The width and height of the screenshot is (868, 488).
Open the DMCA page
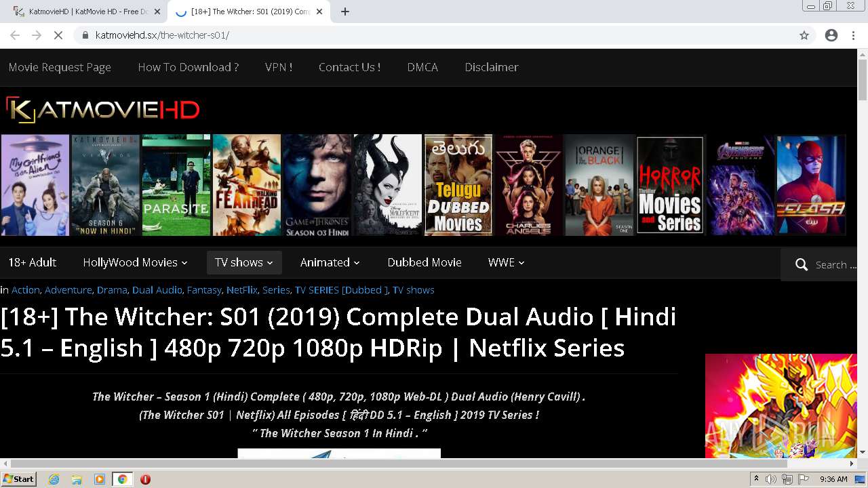click(x=422, y=67)
